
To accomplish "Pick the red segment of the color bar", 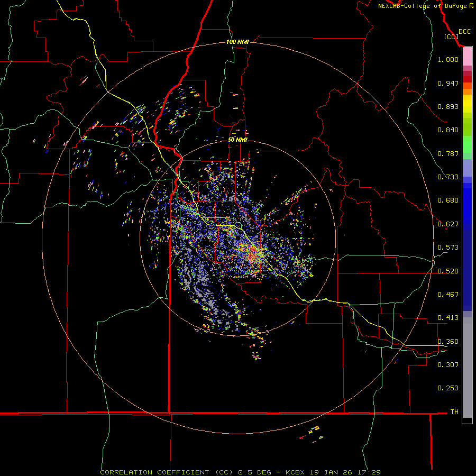I will (x=467, y=79).
